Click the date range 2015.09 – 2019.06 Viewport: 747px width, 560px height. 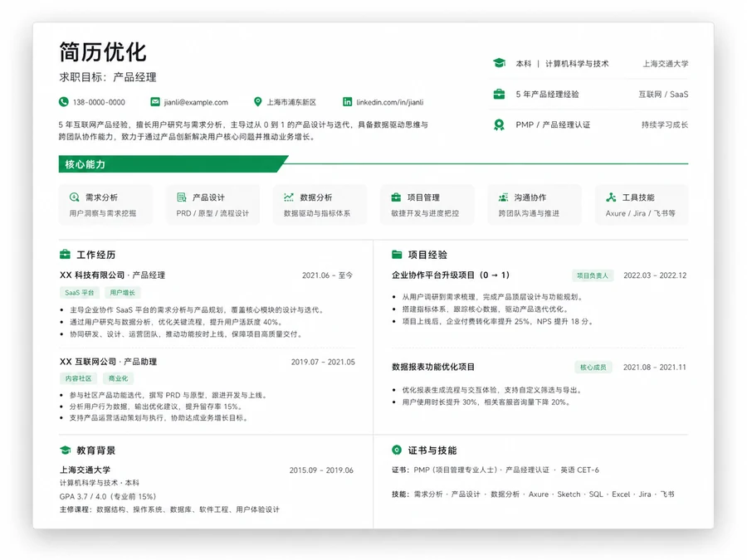(321, 470)
